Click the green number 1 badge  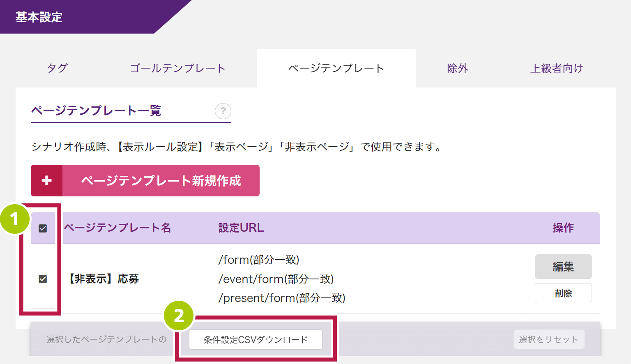(15, 219)
